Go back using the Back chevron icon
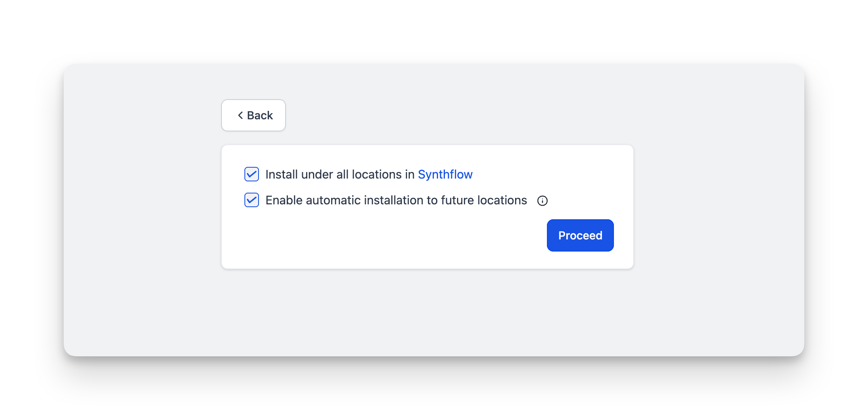The width and height of the screenshot is (868, 420). coord(240,115)
